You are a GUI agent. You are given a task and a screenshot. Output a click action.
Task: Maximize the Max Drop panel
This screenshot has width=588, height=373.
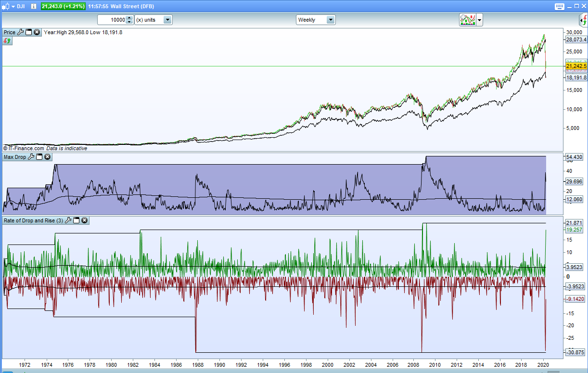39,157
